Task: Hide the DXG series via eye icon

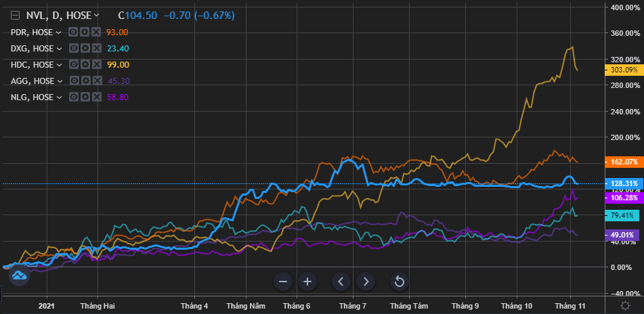Action: click(x=74, y=49)
